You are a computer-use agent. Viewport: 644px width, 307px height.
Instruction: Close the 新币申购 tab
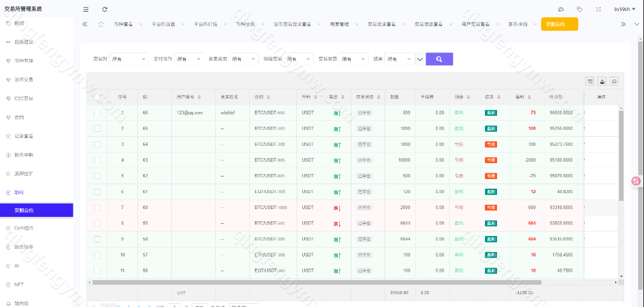(x=535, y=24)
